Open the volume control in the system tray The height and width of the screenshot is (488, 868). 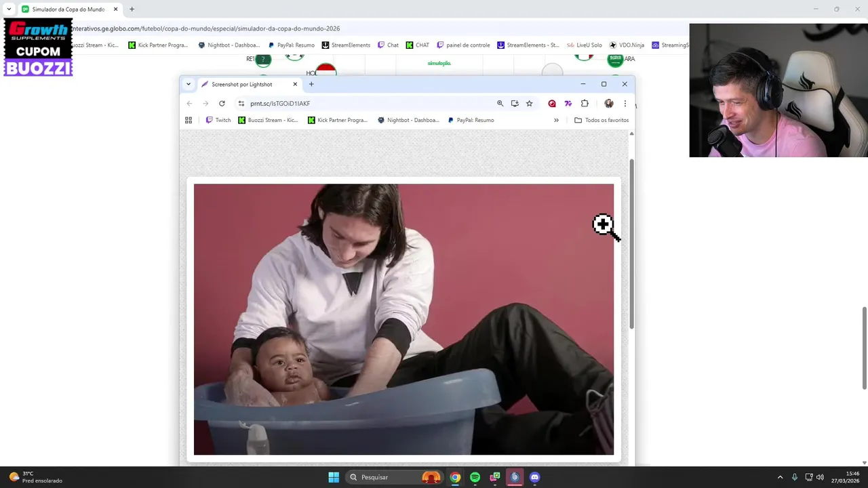(x=820, y=477)
